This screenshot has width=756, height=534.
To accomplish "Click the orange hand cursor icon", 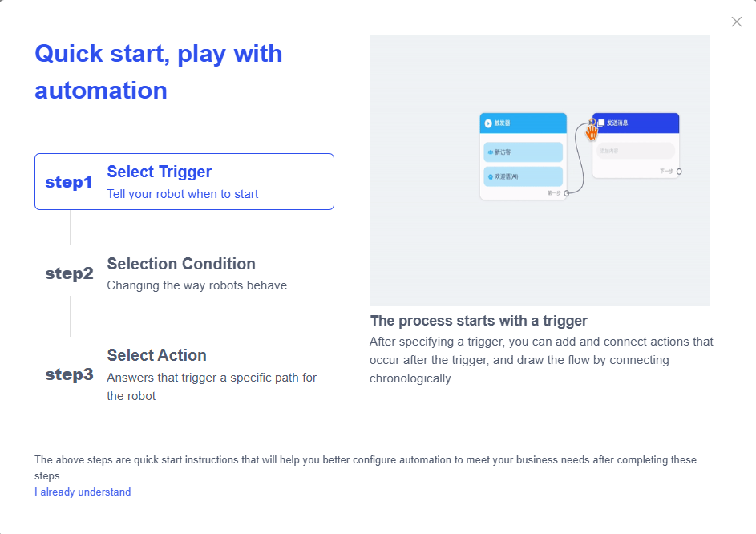I will point(592,131).
